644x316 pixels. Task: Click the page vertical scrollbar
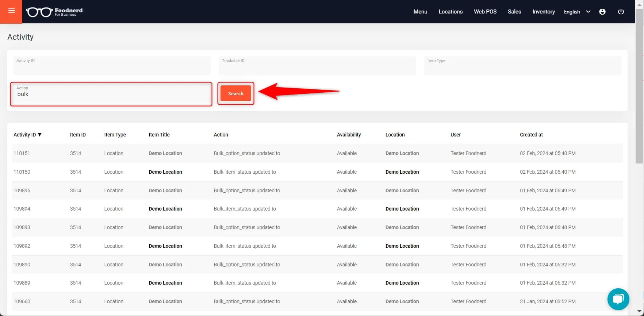[639, 86]
